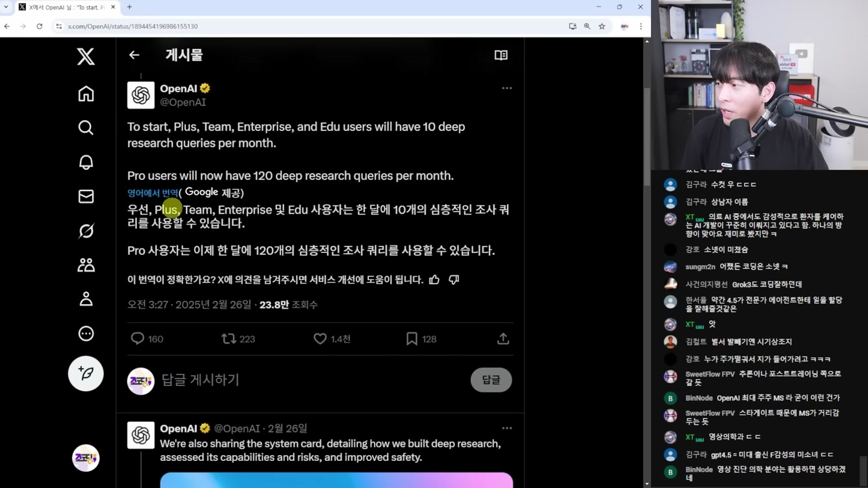The width and height of the screenshot is (868, 488).
Task: Go to Home via the house icon
Action: (x=86, y=94)
